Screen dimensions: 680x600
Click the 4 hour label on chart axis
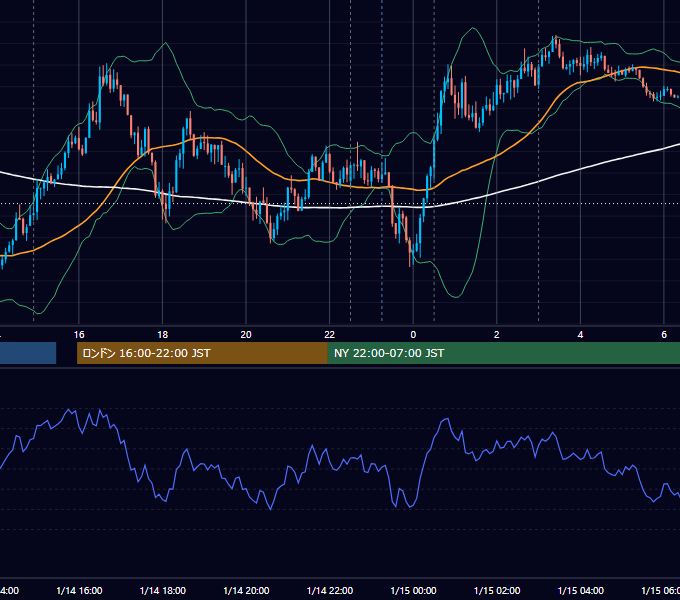click(x=580, y=335)
